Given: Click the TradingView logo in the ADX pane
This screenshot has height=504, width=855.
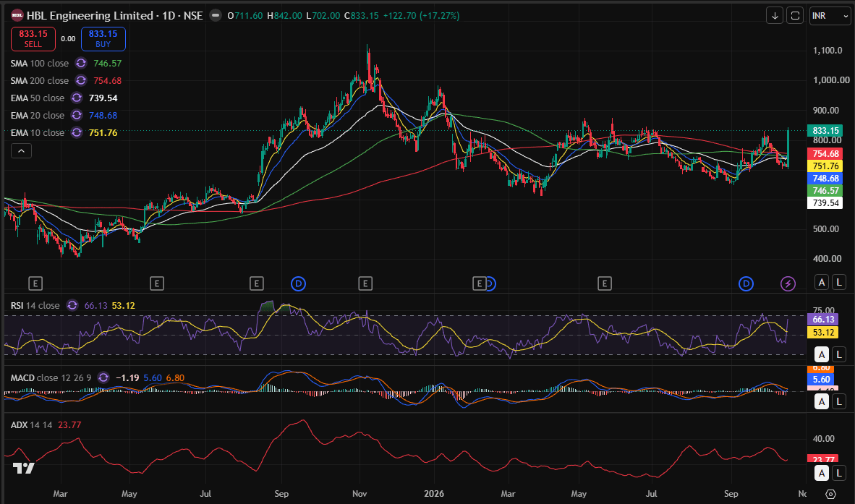Looking at the screenshot, I should click(x=23, y=468).
